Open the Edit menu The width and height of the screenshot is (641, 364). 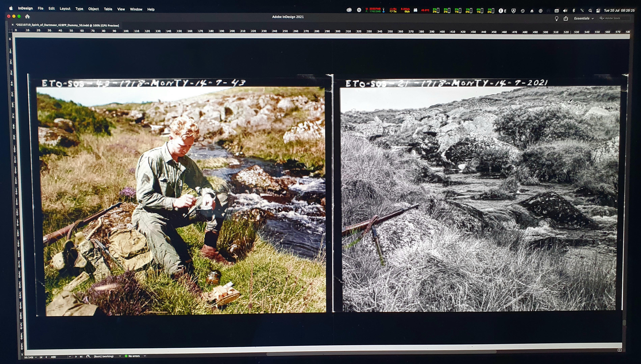[x=51, y=8]
